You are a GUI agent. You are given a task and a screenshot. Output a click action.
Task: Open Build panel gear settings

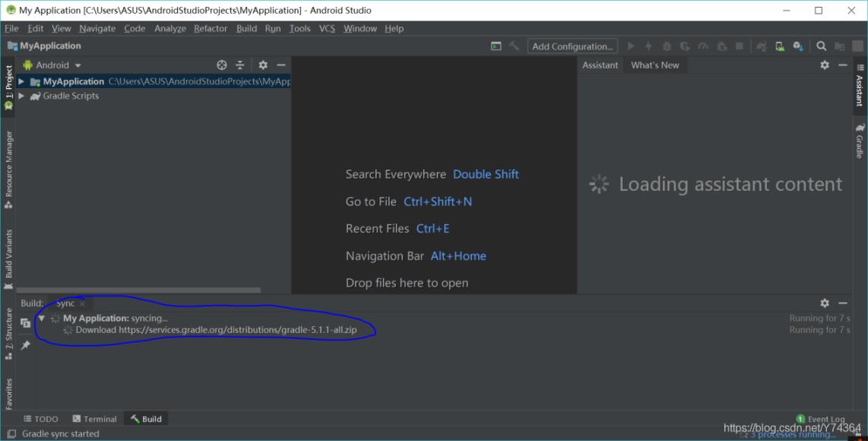point(825,303)
